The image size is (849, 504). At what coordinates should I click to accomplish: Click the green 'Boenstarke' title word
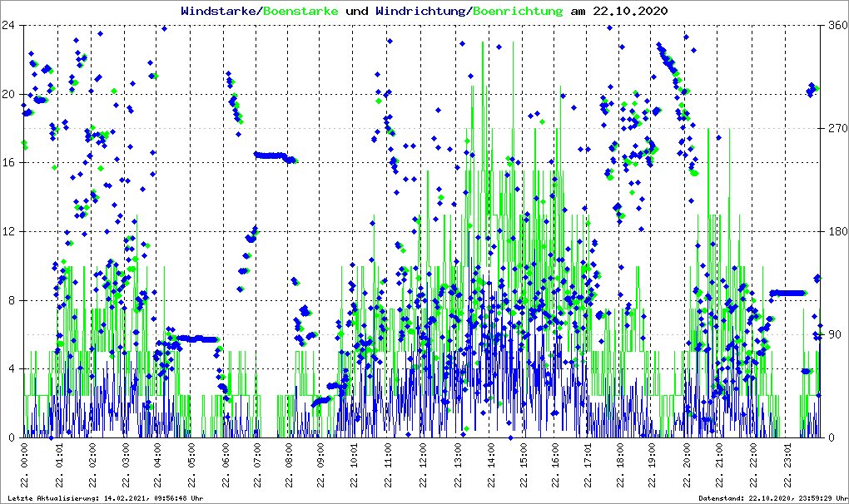pyautogui.click(x=300, y=11)
